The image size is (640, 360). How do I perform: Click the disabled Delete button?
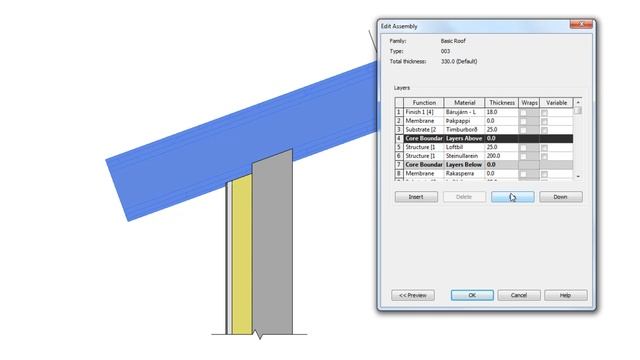(x=464, y=197)
